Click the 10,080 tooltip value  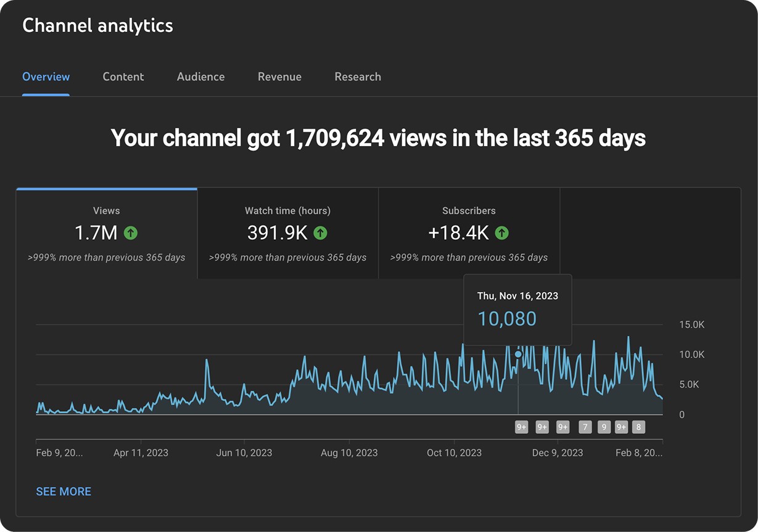pos(507,319)
